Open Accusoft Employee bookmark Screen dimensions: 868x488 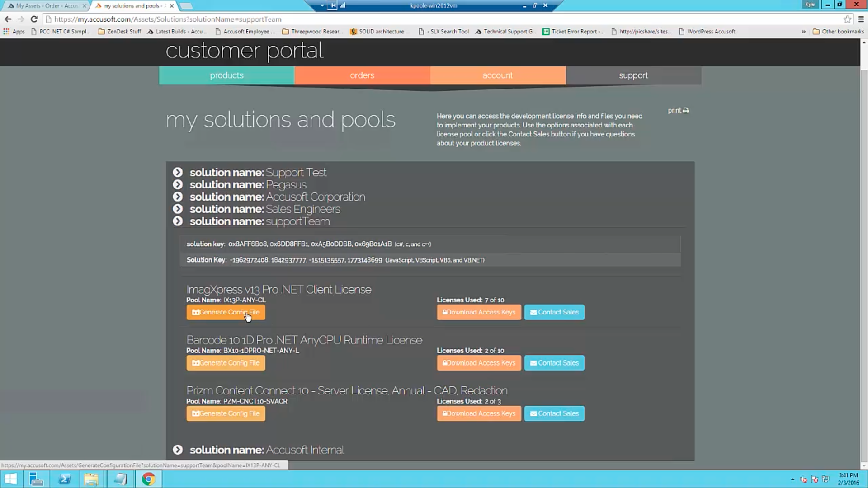point(245,32)
